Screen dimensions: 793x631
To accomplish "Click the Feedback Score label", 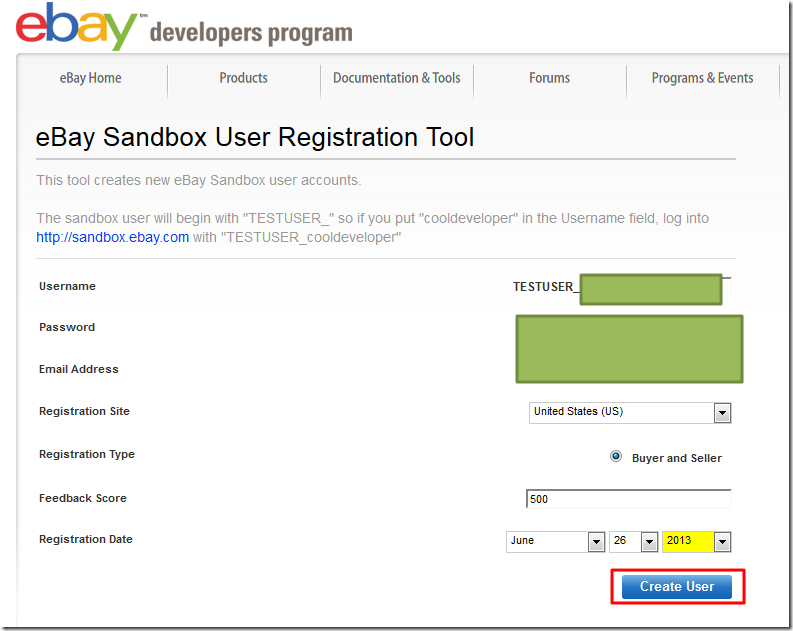I will click(83, 498).
